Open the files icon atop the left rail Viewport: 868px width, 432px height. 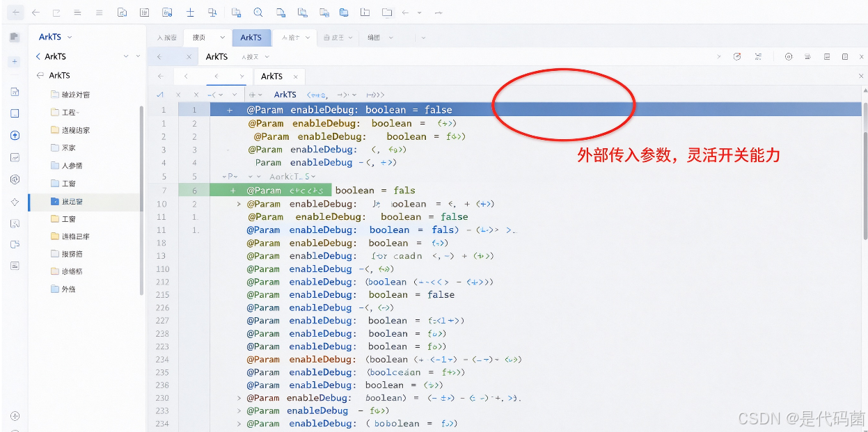point(15,37)
